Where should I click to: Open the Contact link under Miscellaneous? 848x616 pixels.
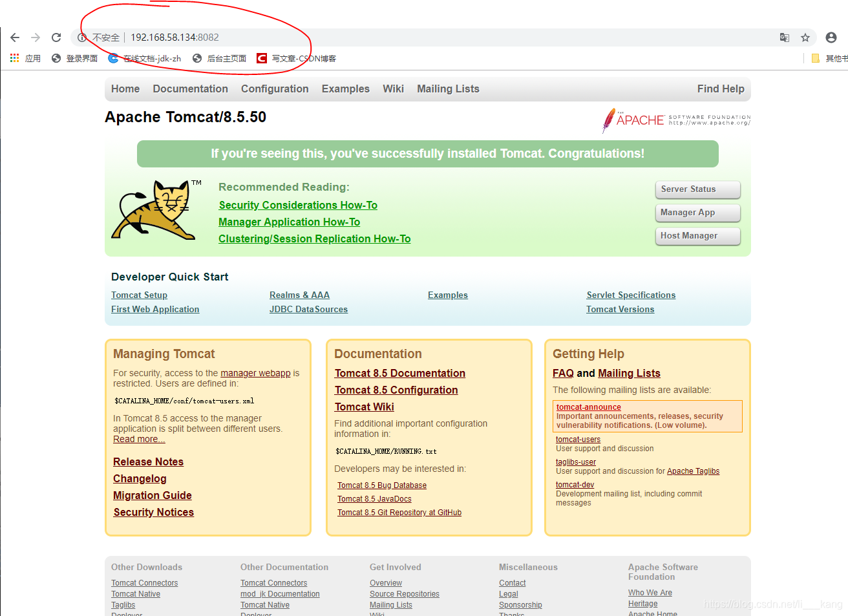click(x=512, y=583)
